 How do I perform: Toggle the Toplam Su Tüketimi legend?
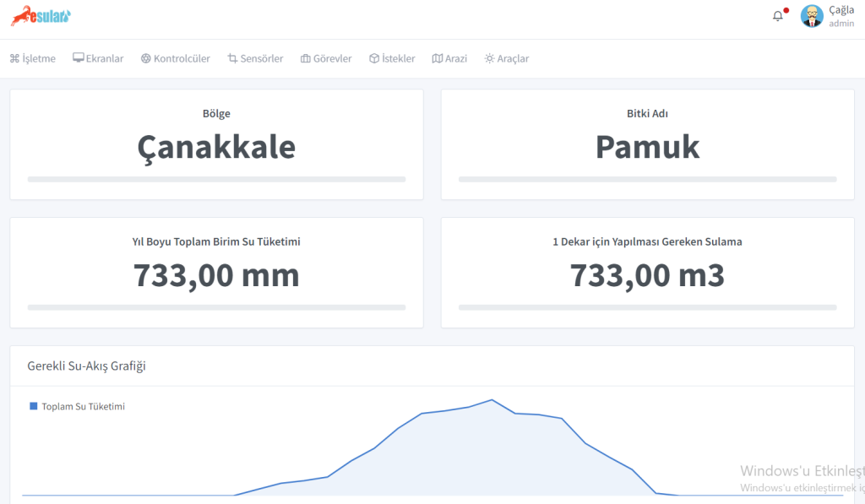77,407
